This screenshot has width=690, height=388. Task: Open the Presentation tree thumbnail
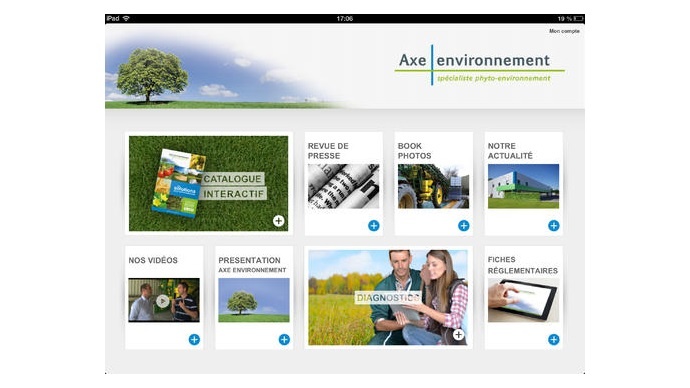tap(254, 300)
